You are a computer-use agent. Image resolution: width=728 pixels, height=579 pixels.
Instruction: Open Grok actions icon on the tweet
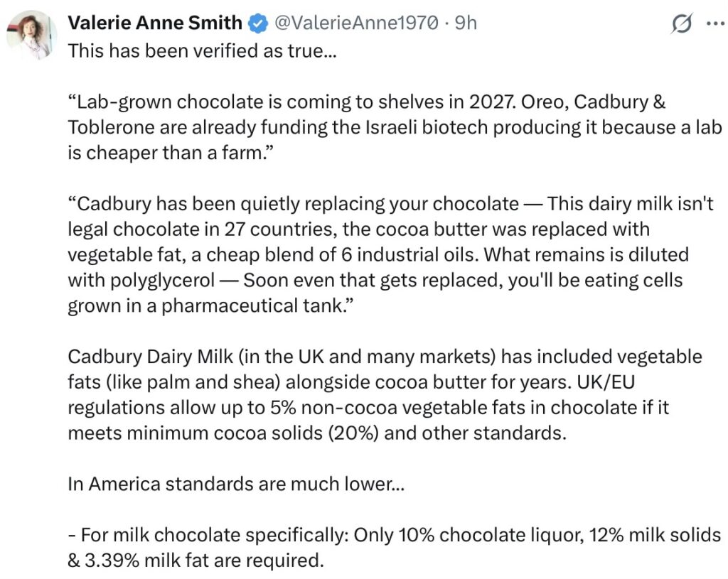[682, 23]
